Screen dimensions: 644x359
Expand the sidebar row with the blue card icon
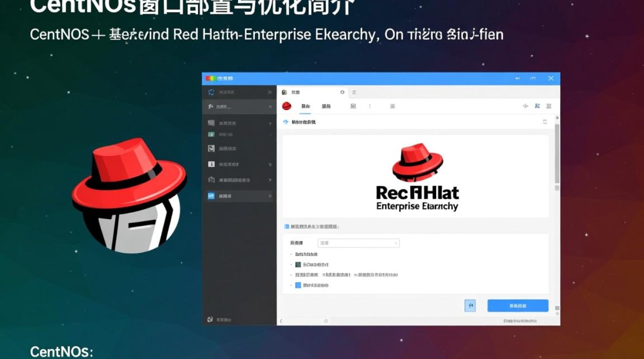pyautogui.click(x=270, y=196)
